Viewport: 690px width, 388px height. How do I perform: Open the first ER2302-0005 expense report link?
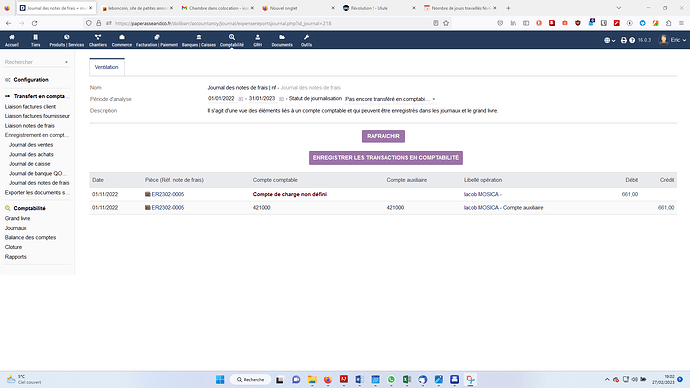tap(168, 194)
